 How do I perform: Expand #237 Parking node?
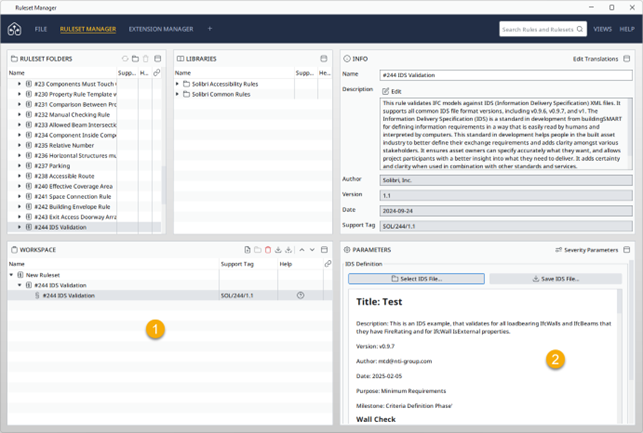click(x=19, y=166)
